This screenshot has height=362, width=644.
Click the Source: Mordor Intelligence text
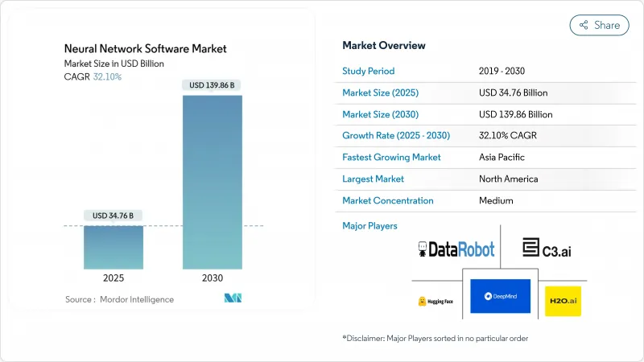coord(120,299)
